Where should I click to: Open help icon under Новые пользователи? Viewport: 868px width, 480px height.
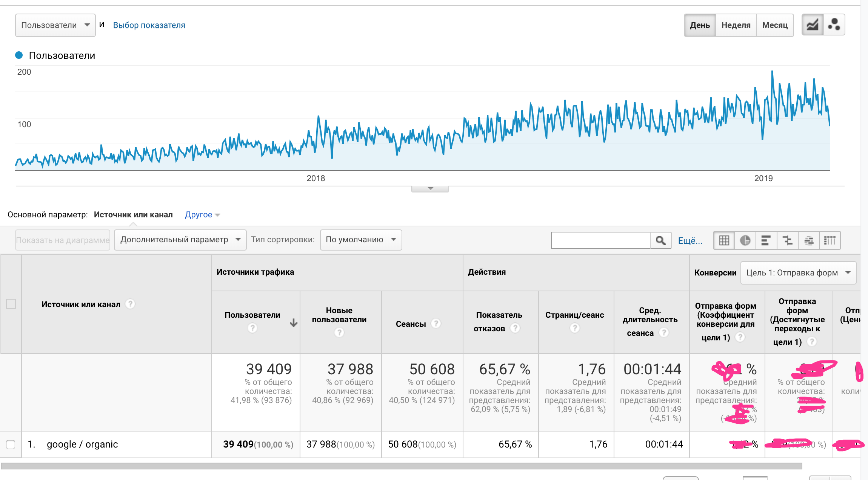pos(339,332)
